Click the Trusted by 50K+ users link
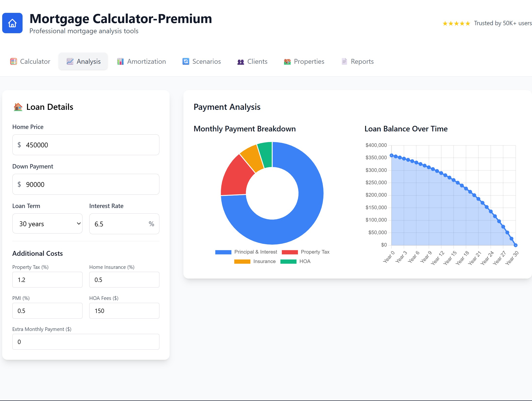Image resolution: width=532 pixels, height=401 pixels. coord(502,23)
